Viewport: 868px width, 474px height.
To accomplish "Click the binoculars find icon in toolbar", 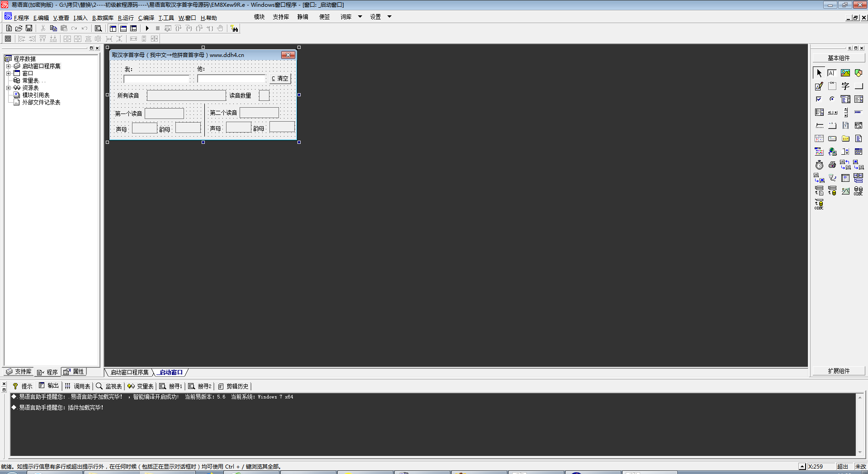I will 234,28.
